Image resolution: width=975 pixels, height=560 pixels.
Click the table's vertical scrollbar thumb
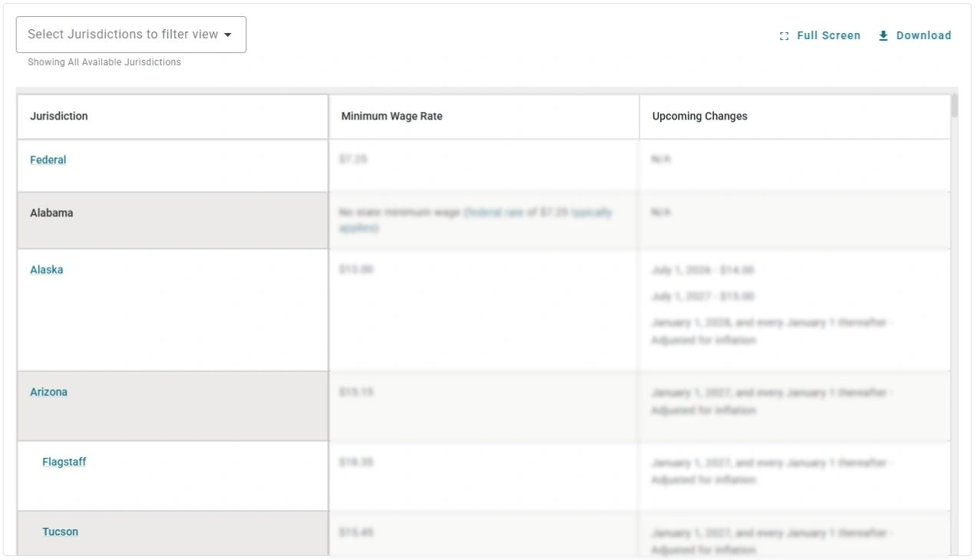click(954, 106)
